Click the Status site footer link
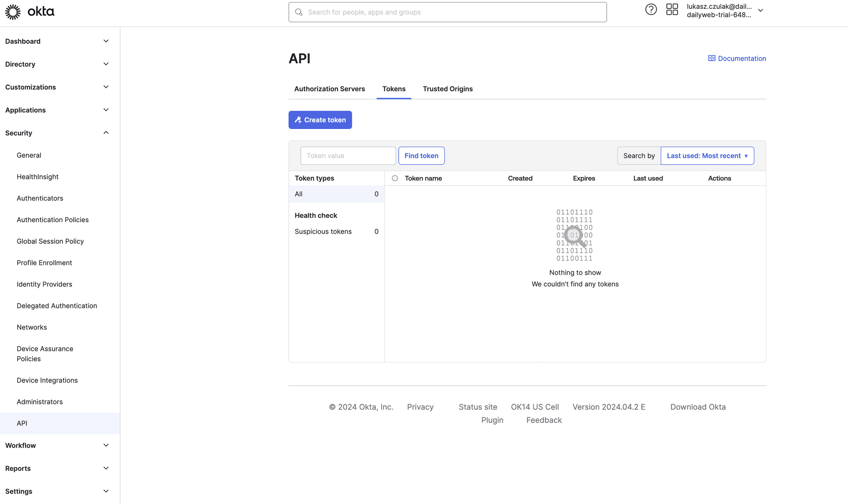Viewport: 848px width, 504px height. pyautogui.click(x=478, y=407)
